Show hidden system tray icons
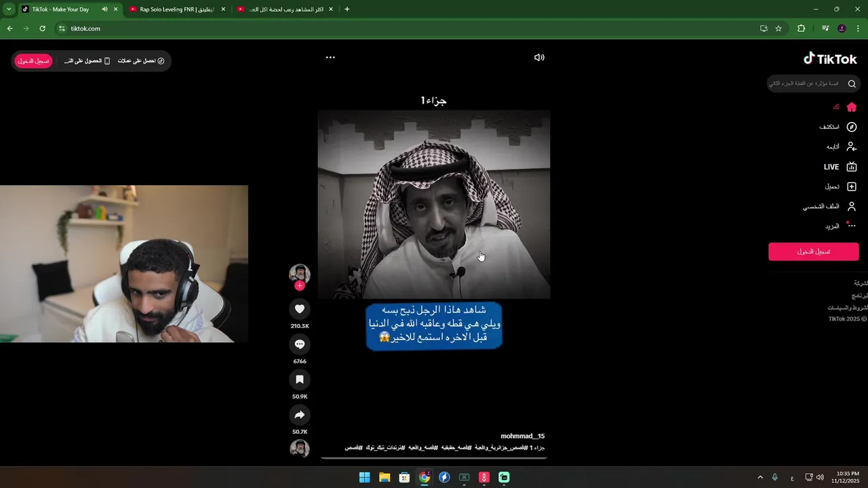868x488 pixels. [x=760, y=477]
